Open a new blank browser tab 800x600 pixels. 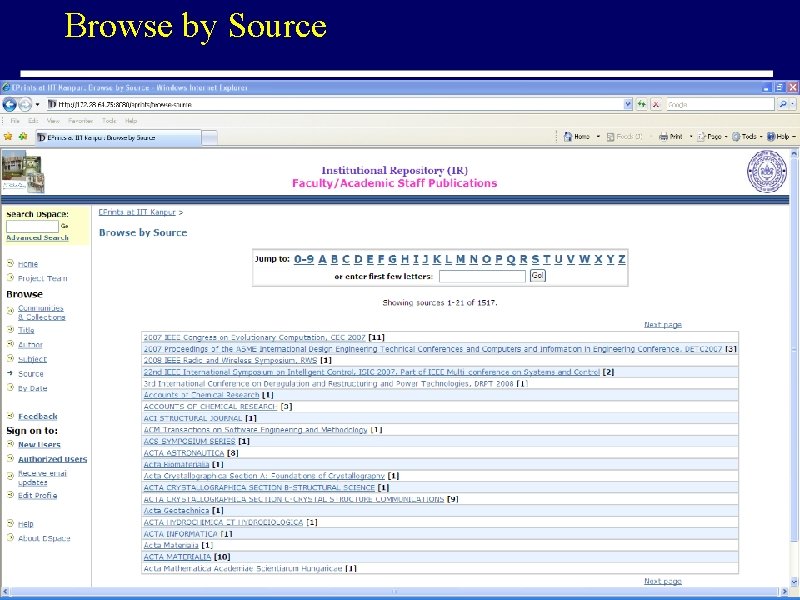209,137
